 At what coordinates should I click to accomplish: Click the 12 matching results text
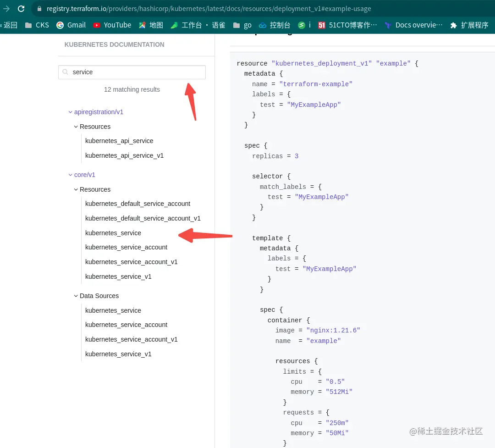pyautogui.click(x=132, y=89)
